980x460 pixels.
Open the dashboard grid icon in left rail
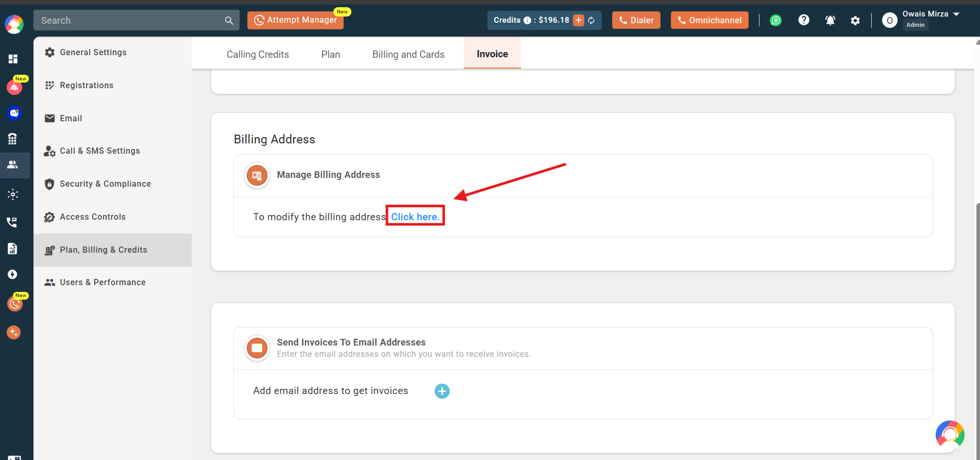pyautogui.click(x=13, y=59)
